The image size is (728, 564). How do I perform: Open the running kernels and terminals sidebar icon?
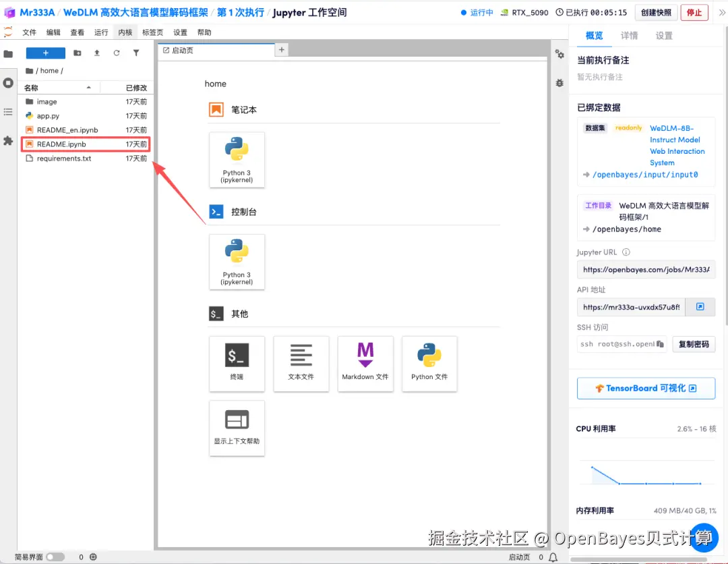tap(8, 83)
